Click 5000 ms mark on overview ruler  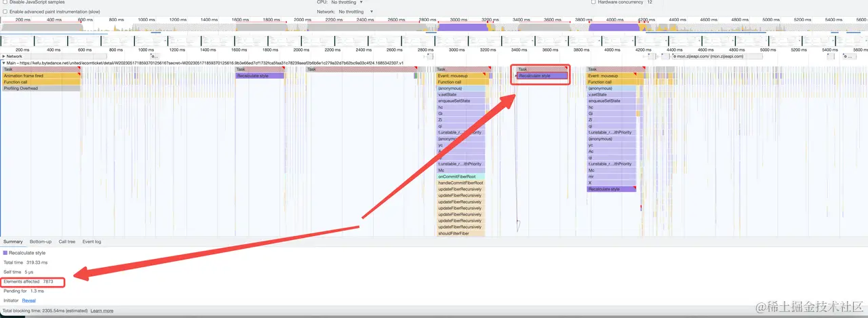click(771, 20)
